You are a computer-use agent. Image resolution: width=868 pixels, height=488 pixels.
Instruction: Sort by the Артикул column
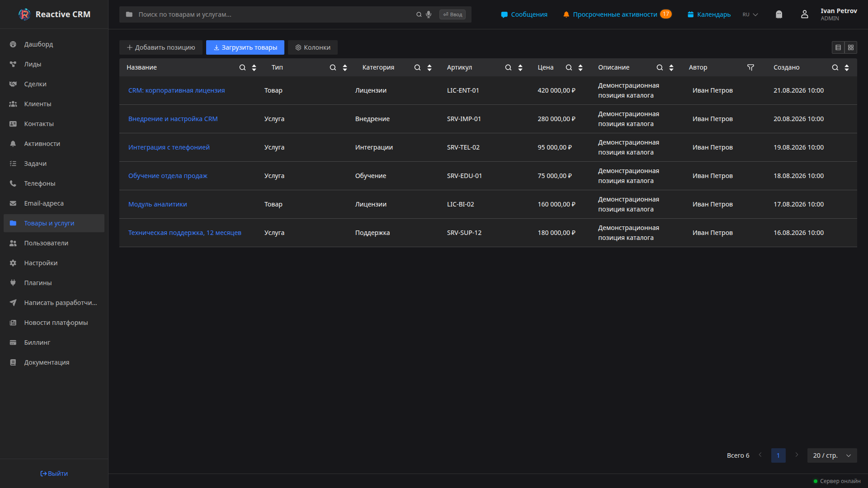(520, 67)
